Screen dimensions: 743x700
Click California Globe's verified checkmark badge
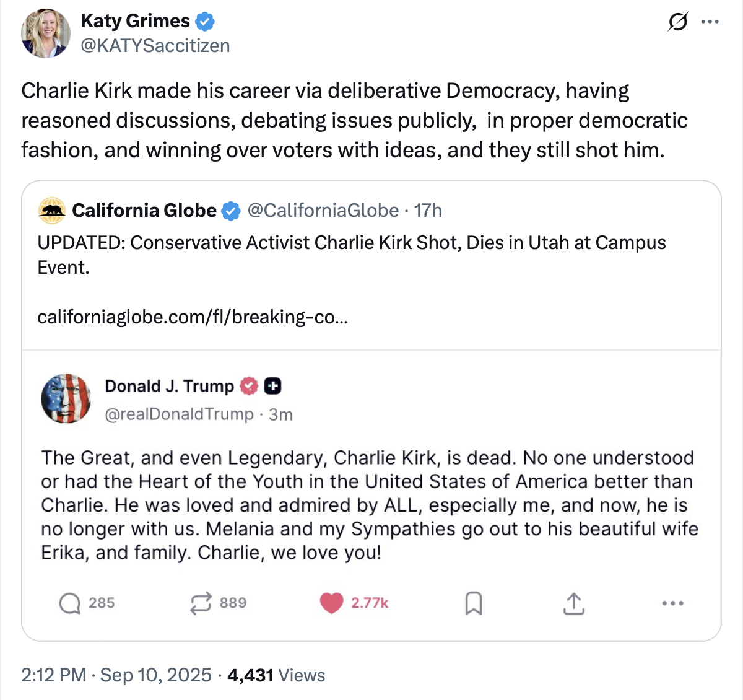pyautogui.click(x=231, y=211)
